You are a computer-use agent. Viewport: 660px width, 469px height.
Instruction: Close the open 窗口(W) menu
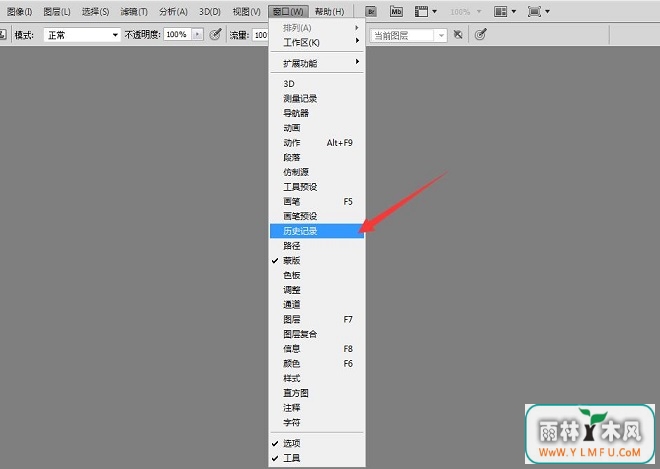click(x=288, y=12)
